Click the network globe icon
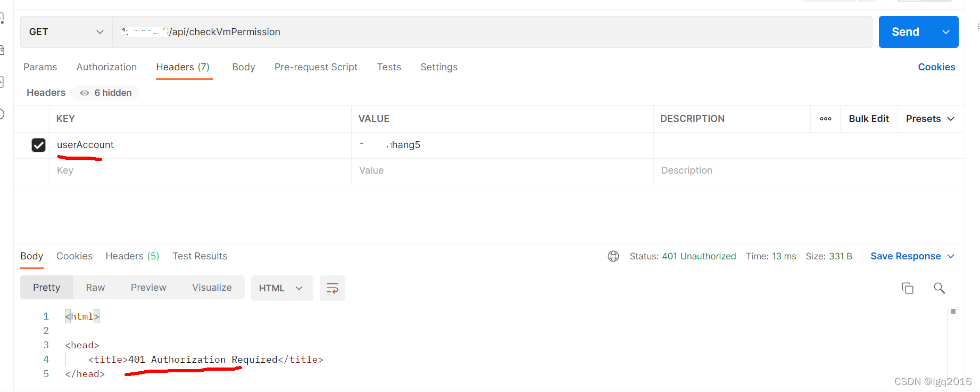Screen dimensions: 980x392 point(613,256)
